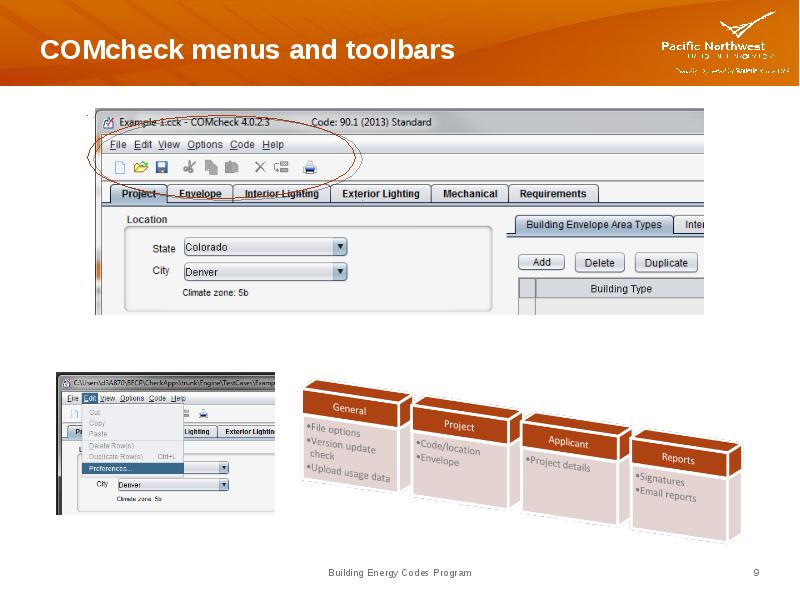This screenshot has width=800, height=600.
Task: Click the app icon in small screenshot title bar
Action: coord(66,383)
